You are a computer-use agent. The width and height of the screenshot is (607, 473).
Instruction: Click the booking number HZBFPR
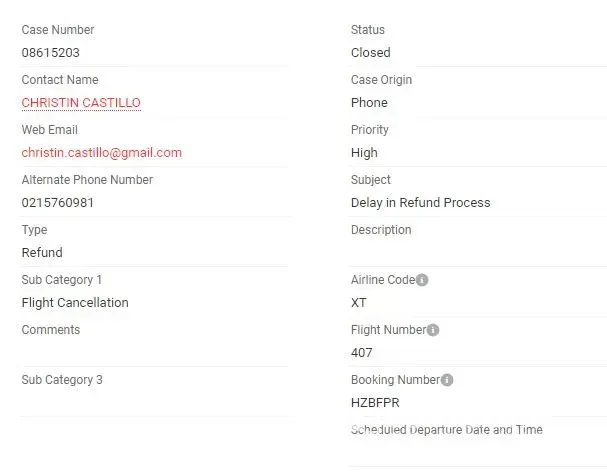[x=375, y=403]
